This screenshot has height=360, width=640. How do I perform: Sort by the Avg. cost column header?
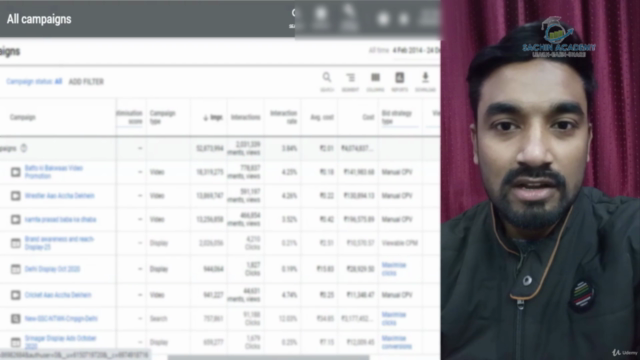click(x=322, y=117)
